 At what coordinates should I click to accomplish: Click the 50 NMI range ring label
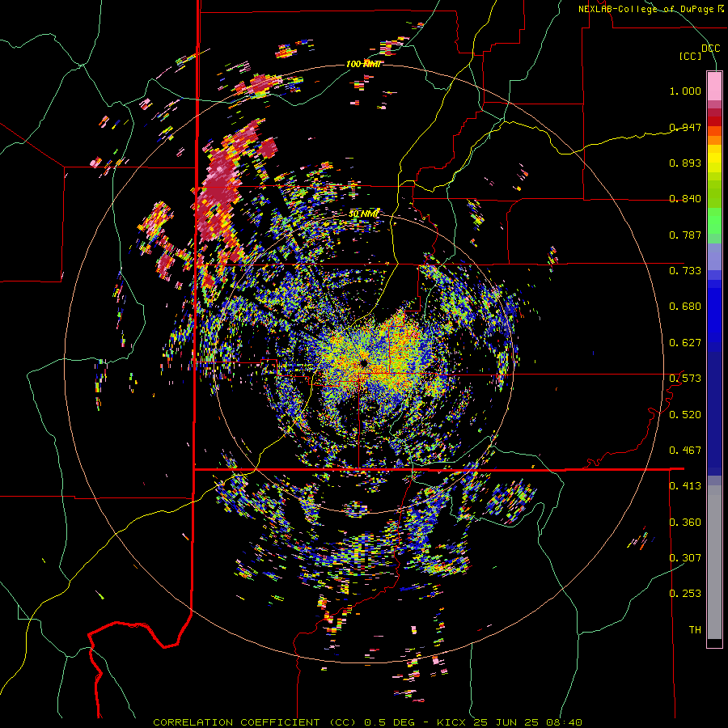click(363, 214)
